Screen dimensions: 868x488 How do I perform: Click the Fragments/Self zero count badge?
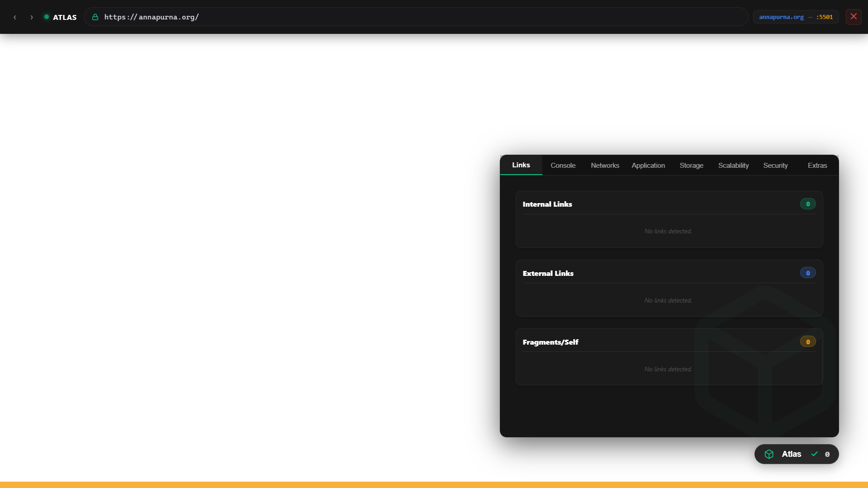click(808, 341)
